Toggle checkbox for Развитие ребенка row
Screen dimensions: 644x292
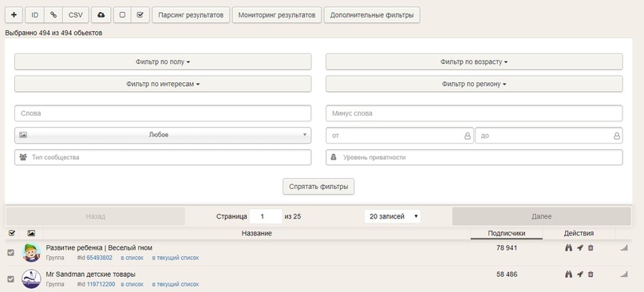click(x=11, y=253)
